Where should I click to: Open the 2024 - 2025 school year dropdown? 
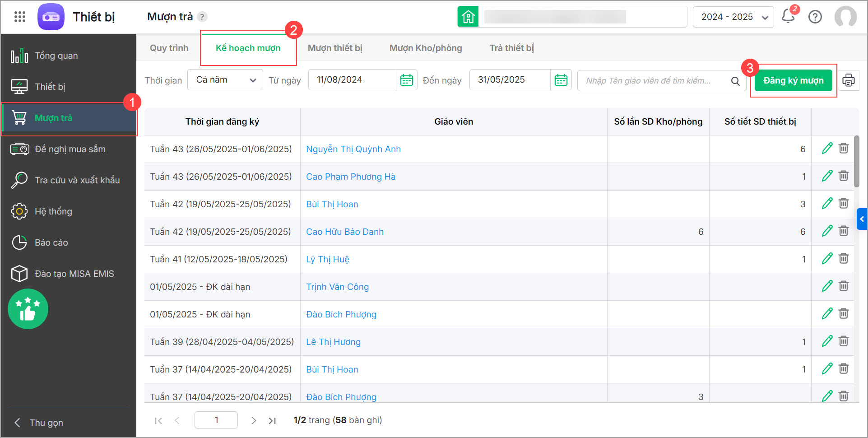733,17
